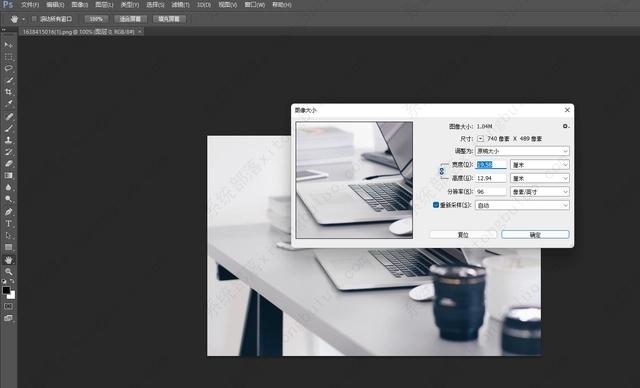Select the Pen tool
640x388 pixels.
coord(8,212)
